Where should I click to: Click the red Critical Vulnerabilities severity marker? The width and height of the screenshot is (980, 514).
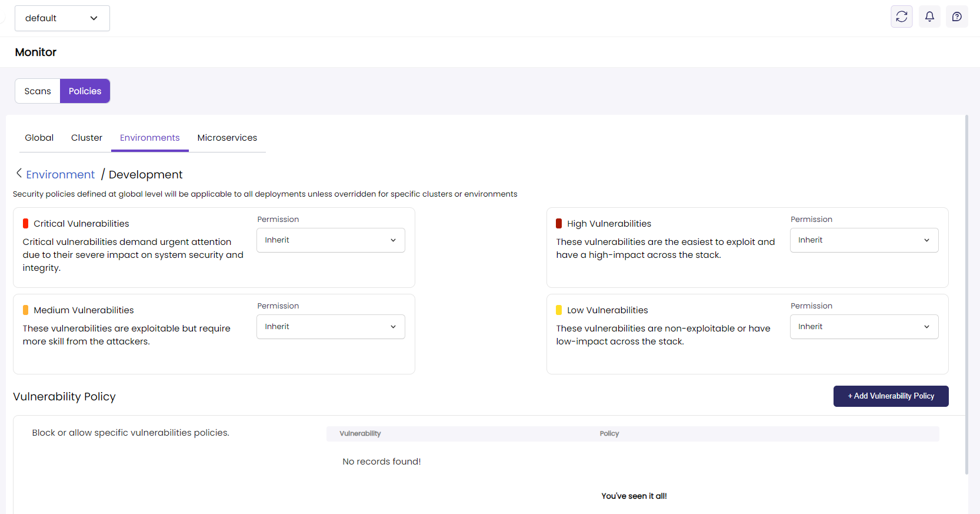(x=26, y=224)
